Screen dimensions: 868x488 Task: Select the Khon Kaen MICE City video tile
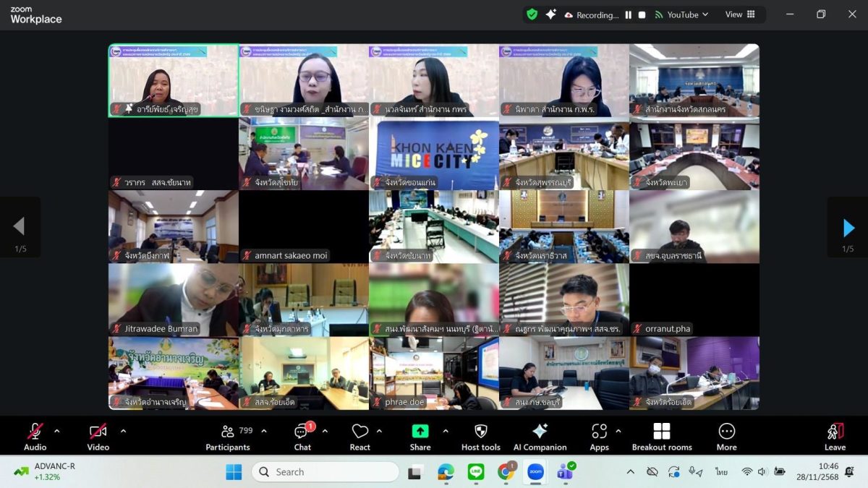click(434, 154)
